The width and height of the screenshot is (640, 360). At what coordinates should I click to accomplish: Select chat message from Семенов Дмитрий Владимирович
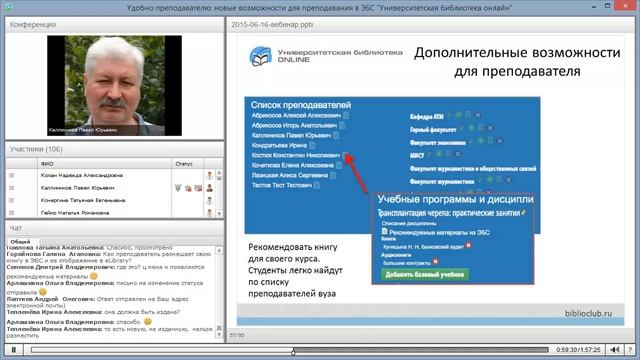(x=105, y=272)
